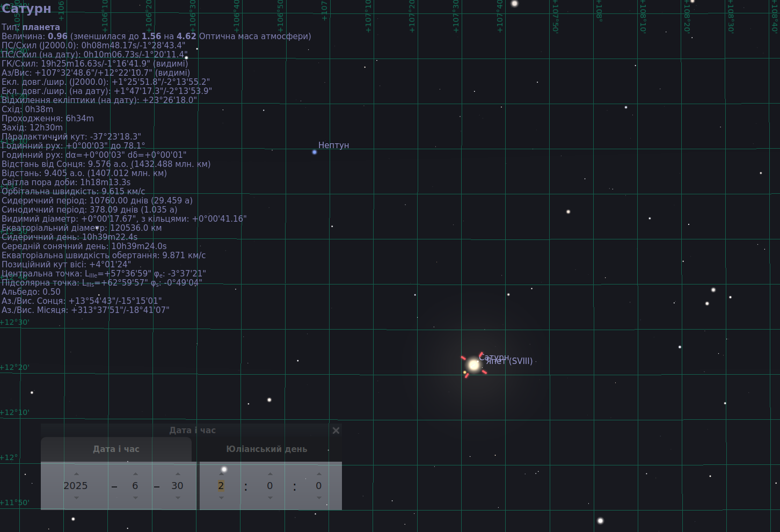This screenshot has width=780, height=532.
Task: Click the Аз./Вис. Місяця line
Action: (x=85, y=310)
